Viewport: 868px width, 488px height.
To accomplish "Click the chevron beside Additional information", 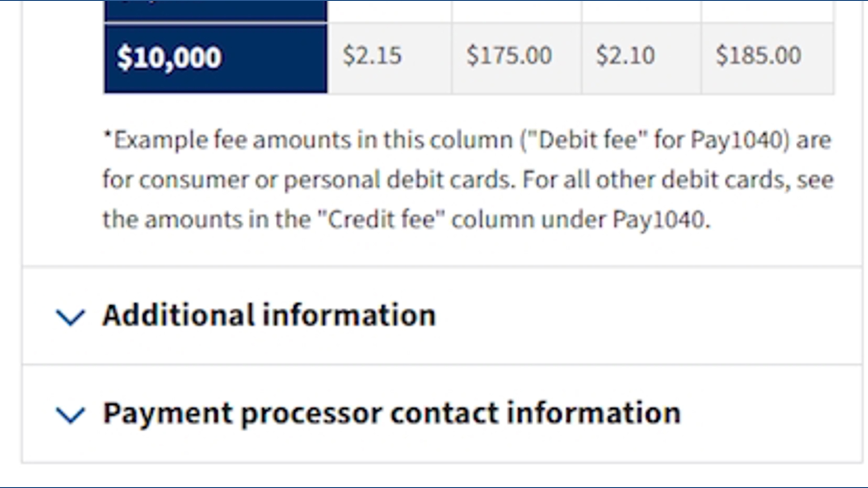I will pos(70,316).
